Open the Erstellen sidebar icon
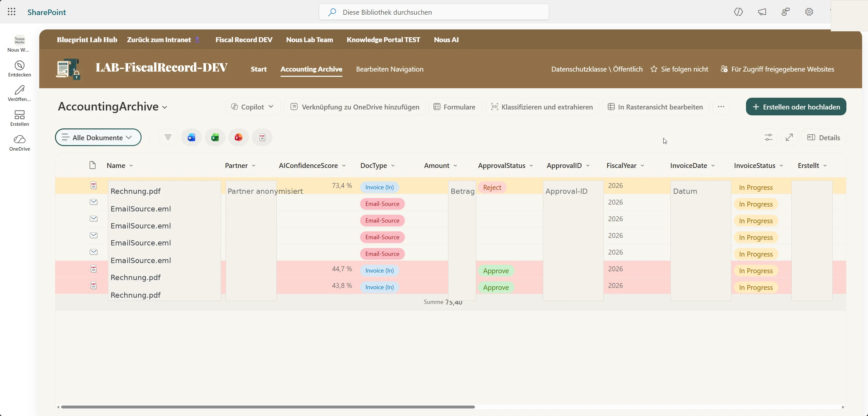The image size is (868, 416). pos(20,115)
